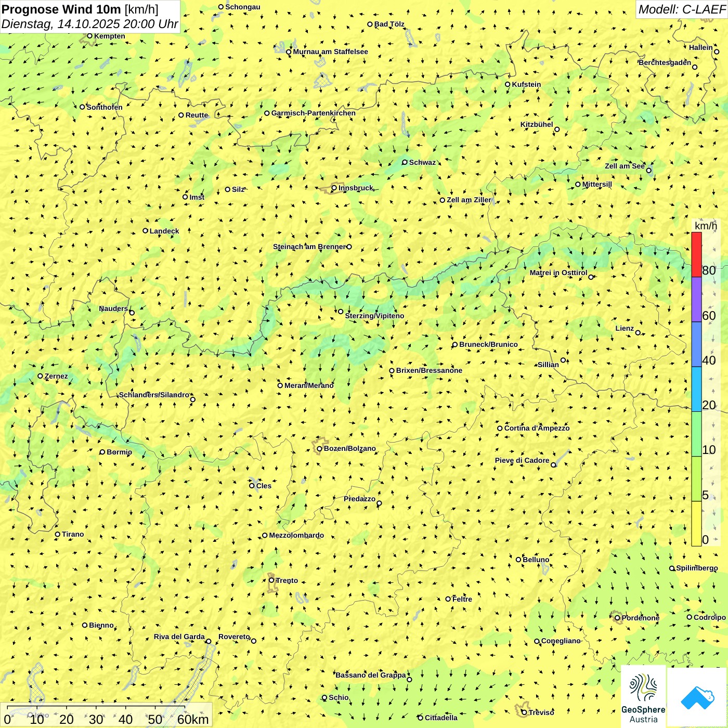Click the Garmisch-Partenkirchen label

pos(314,113)
